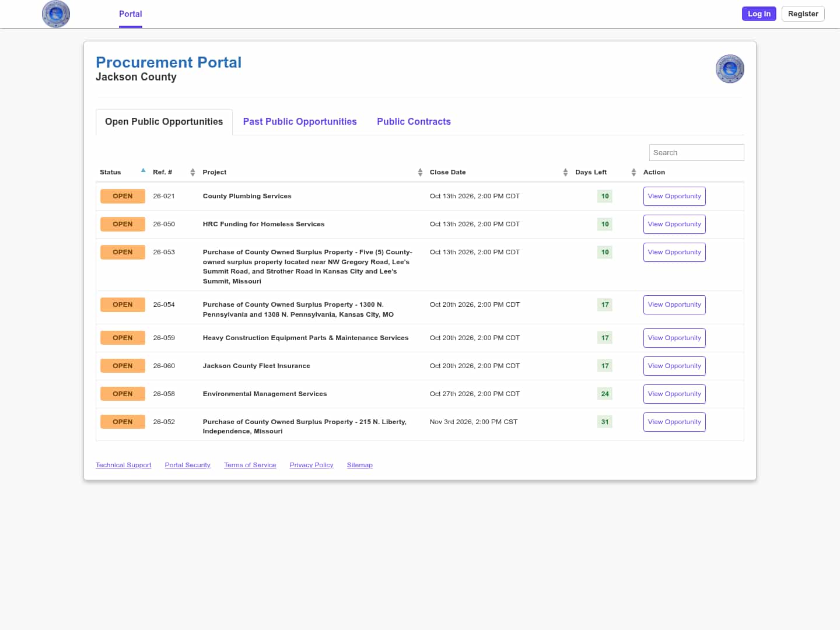This screenshot has width=840, height=630.
Task: Switch to Public Contracts tab
Action: click(x=414, y=122)
